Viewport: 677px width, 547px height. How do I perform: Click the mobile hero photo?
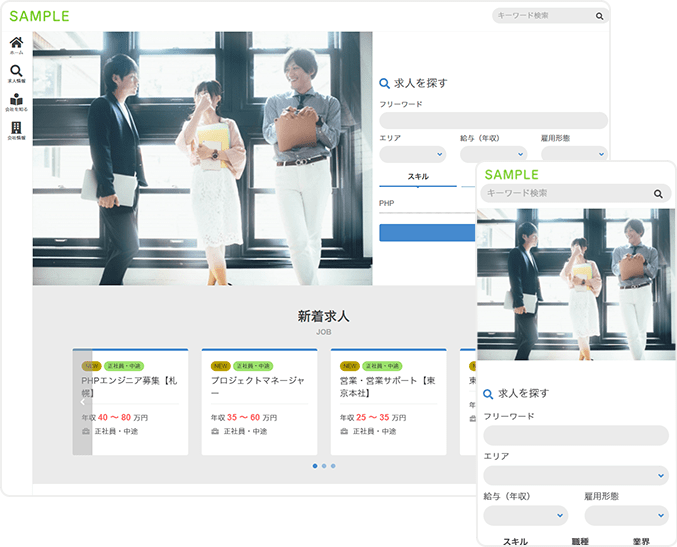576,284
